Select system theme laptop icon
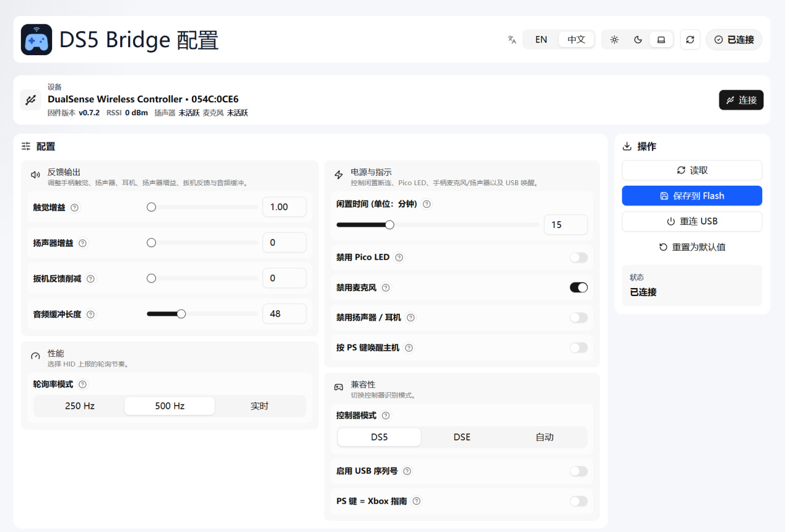 click(x=661, y=40)
